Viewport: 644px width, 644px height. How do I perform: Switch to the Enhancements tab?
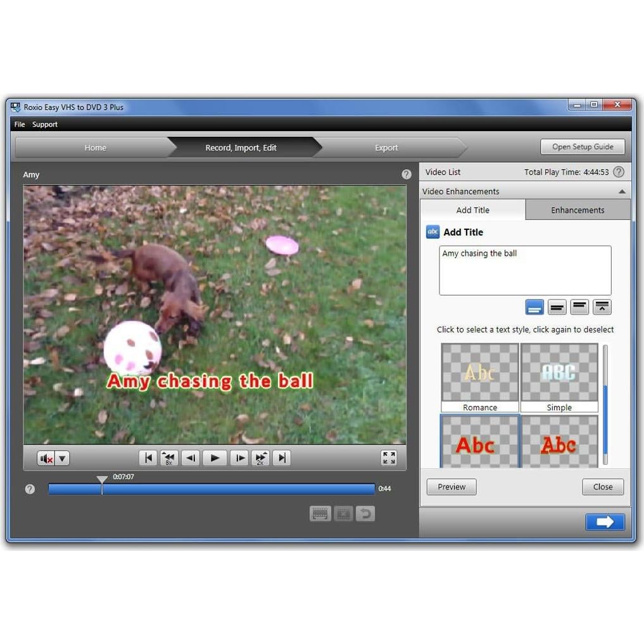(x=577, y=210)
